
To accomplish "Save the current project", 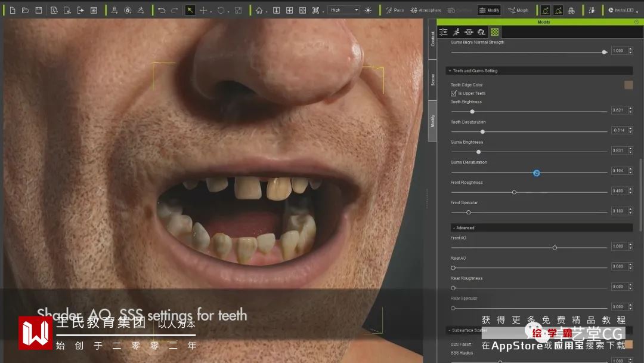I will click(39, 10).
